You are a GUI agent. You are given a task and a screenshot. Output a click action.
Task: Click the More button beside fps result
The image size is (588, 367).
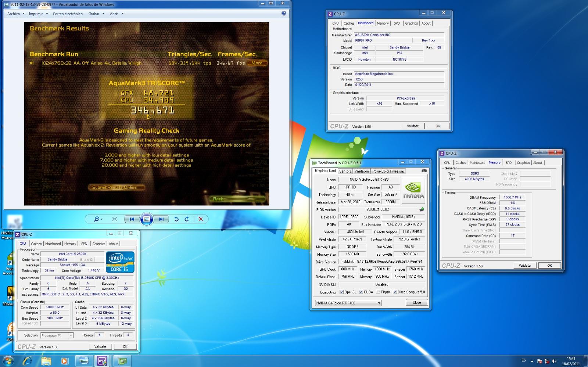257,63
